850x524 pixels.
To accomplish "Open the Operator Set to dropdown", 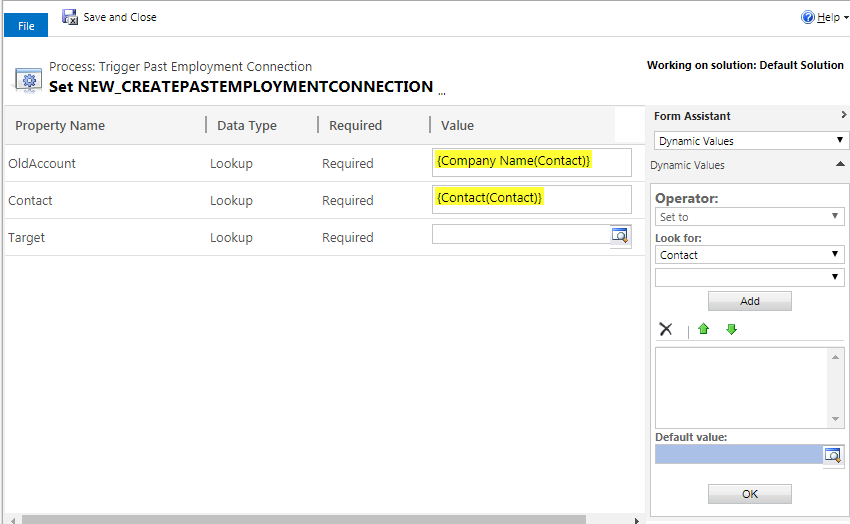I will coord(749,217).
